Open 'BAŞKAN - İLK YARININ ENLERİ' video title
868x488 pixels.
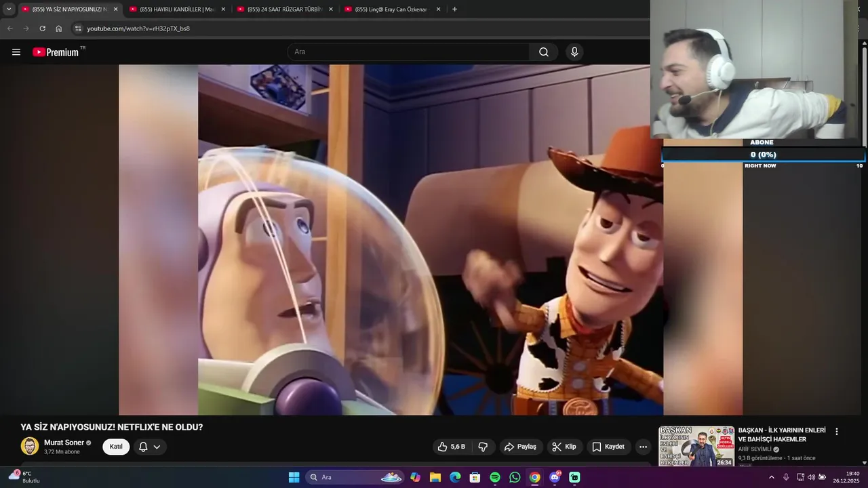point(782,434)
